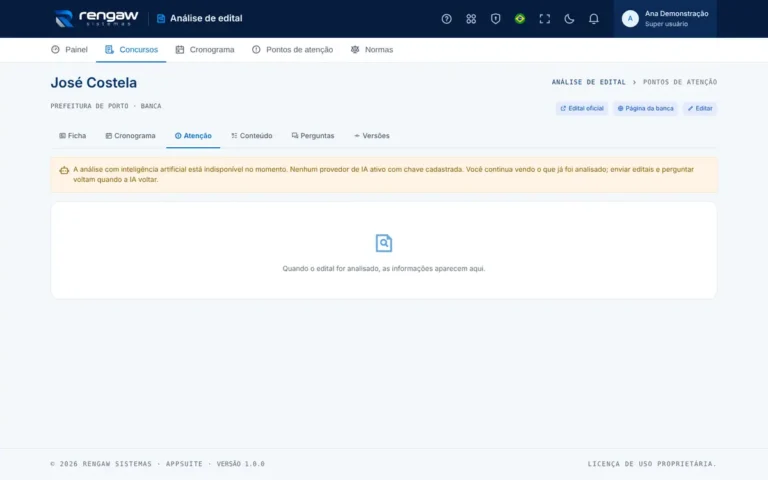Switch to the Versões tab
Image resolution: width=768 pixels, height=480 pixels.
click(x=372, y=136)
